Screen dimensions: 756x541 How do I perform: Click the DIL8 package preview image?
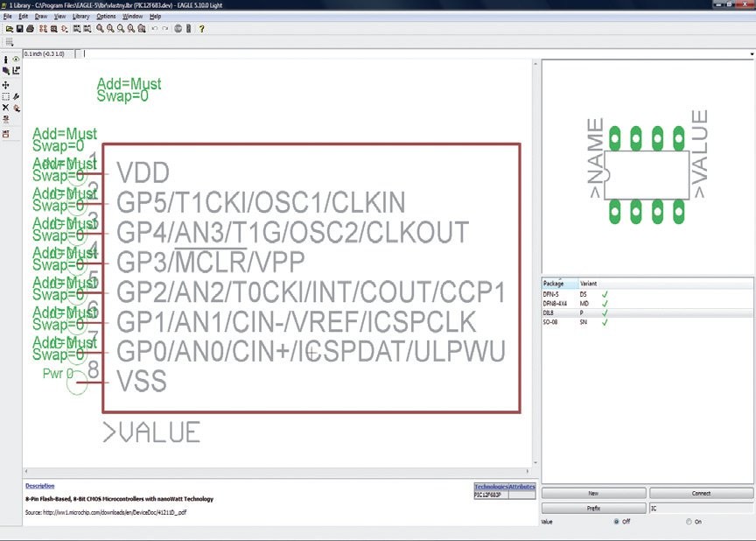click(647, 167)
